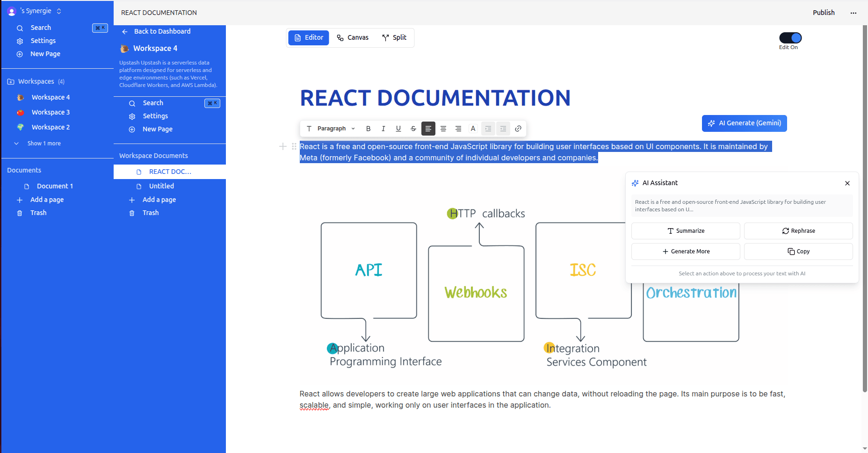Activate the Split view mode
The height and width of the screenshot is (453, 868).
394,37
